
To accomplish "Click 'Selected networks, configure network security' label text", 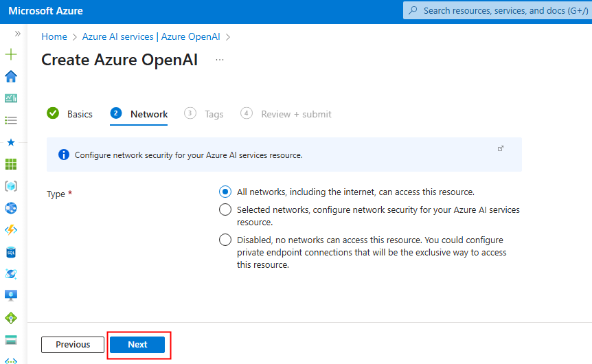I will [378, 216].
